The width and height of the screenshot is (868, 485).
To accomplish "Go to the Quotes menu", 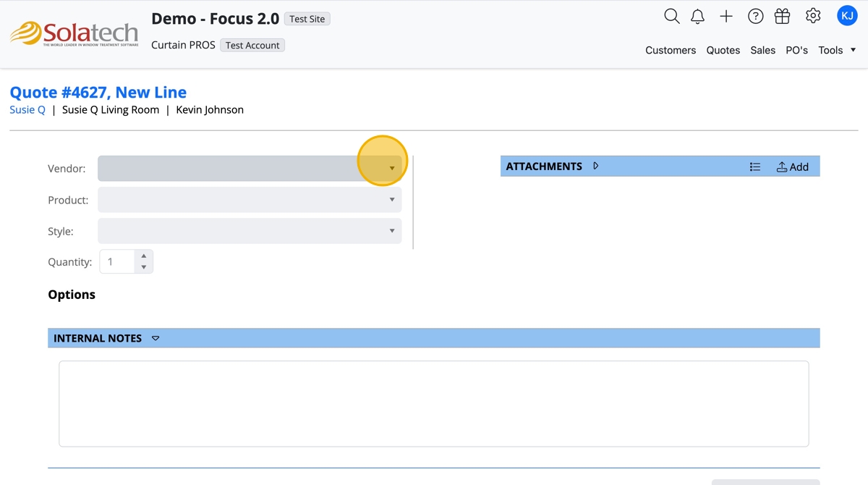I will tap(723, 50).
